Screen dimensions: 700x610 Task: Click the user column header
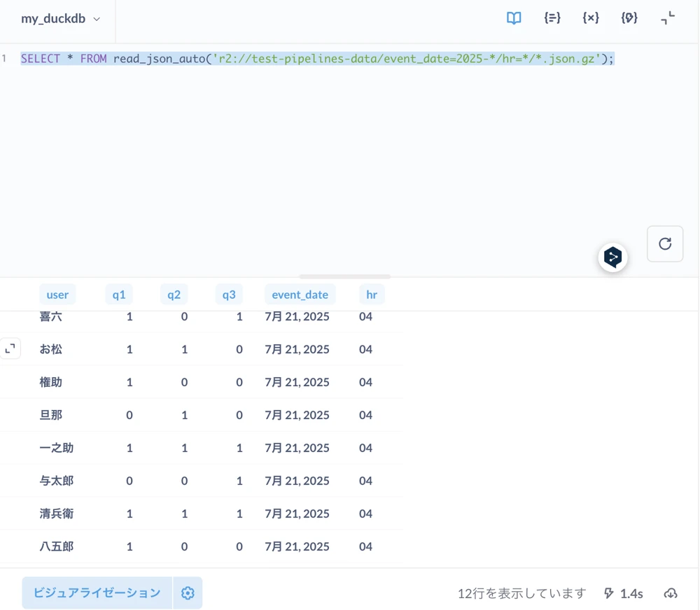click(57, 295)
